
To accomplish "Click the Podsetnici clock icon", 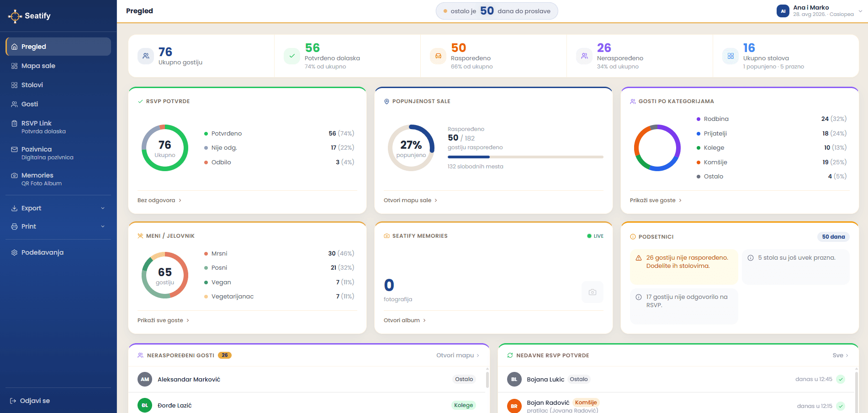I will (x=633, y=237).
